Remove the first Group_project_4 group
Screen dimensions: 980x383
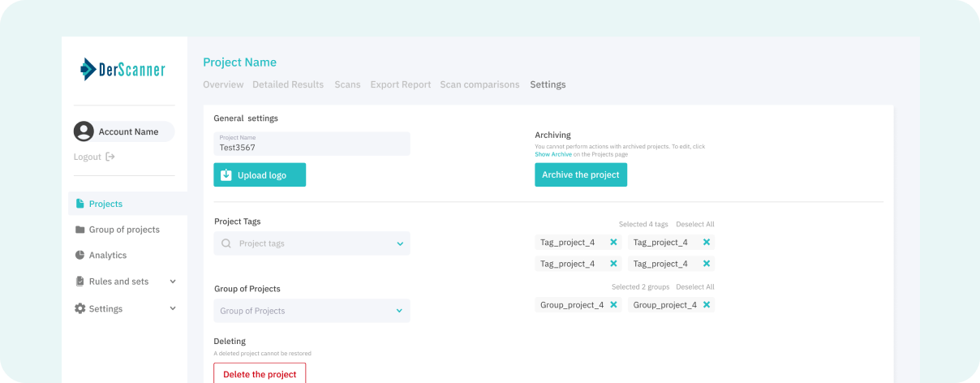point(613,305)
